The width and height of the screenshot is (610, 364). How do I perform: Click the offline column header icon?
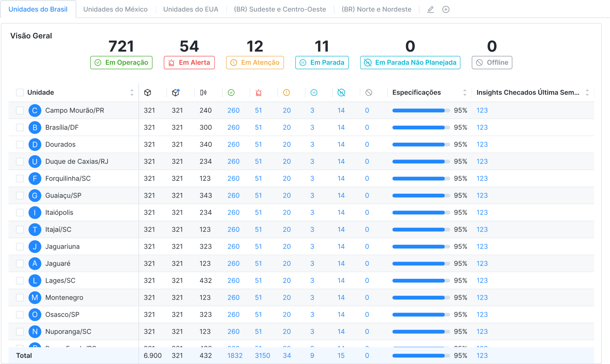point(369,93)
